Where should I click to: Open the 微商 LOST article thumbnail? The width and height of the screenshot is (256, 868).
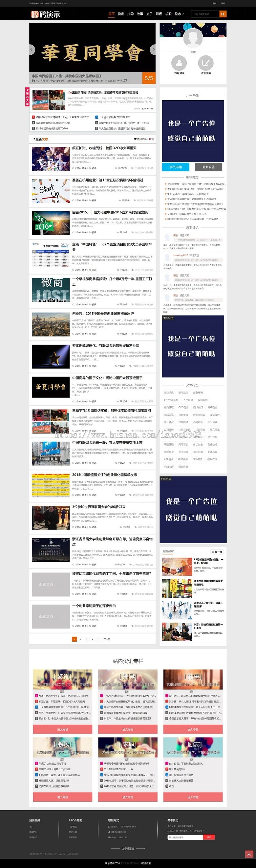(51, 290)
